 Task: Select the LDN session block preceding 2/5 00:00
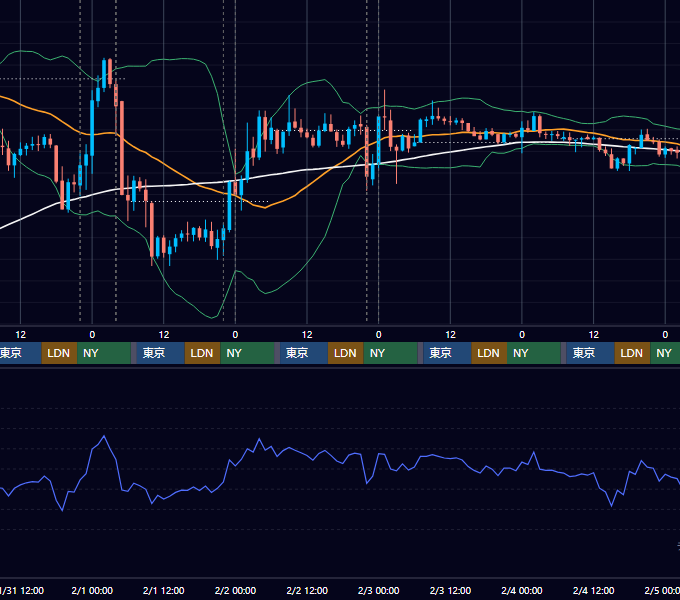(632, 353)
